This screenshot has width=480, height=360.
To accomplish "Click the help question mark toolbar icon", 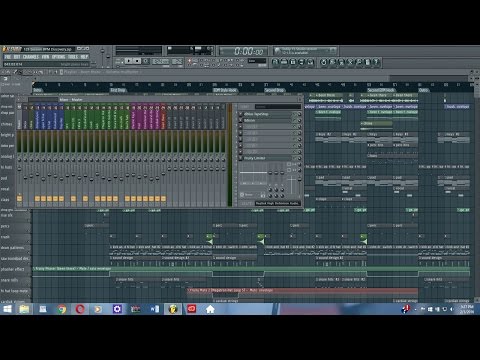I will pos(376,62).
